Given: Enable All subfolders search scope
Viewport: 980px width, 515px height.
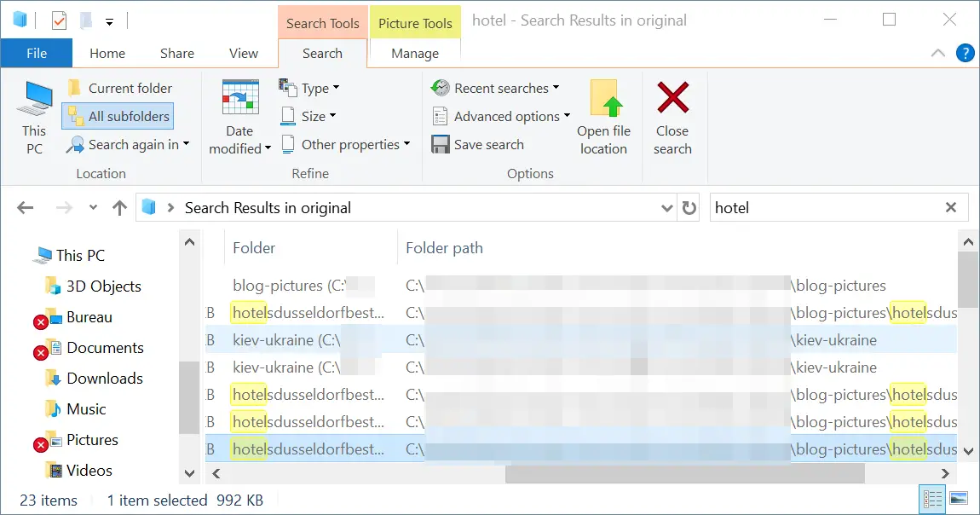Looking at the screenshot, I should 118,117.
